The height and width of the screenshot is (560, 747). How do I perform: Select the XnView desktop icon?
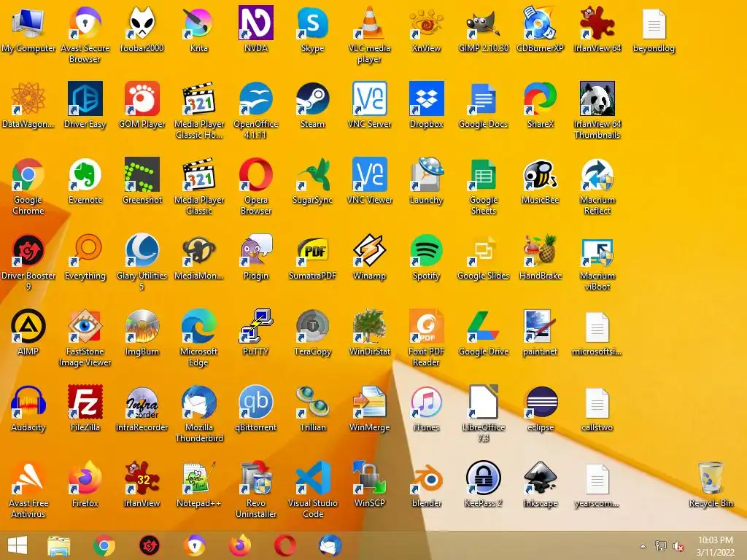tap(426, 23)
